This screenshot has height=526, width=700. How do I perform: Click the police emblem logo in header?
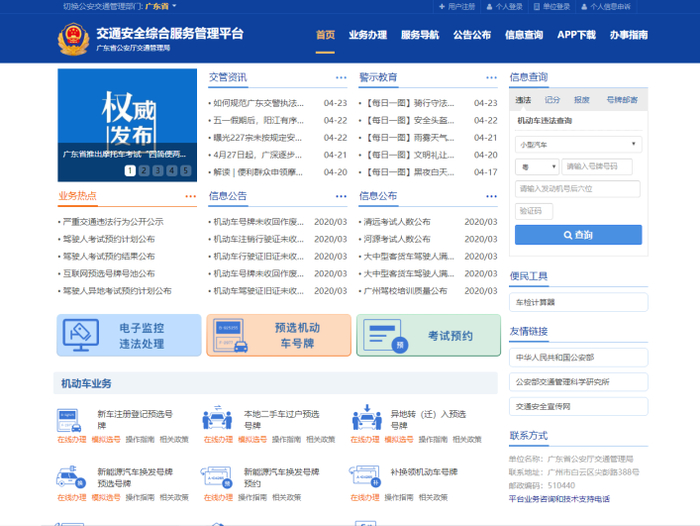pyautogui.click(x=75, y=40)
